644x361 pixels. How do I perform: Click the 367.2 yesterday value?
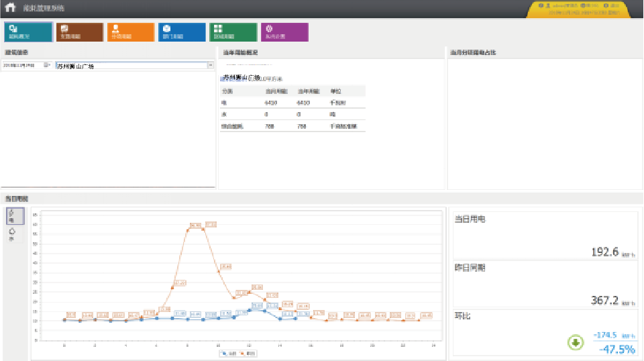pyautogui.click(x=604, y=300)
